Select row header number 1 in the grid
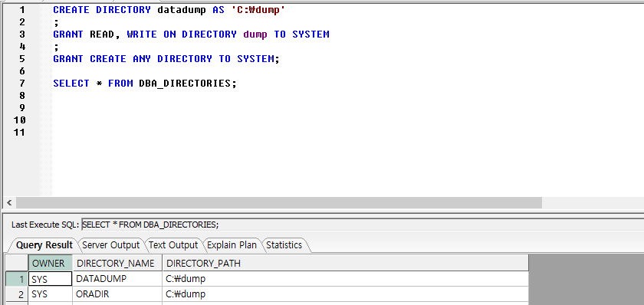 pos(17,279)
